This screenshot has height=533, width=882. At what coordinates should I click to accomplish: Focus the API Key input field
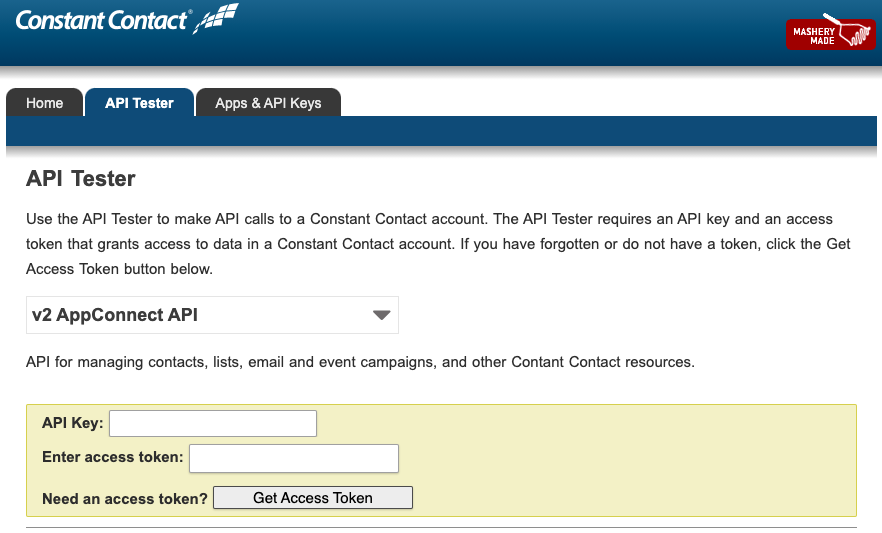click(212, 424)
